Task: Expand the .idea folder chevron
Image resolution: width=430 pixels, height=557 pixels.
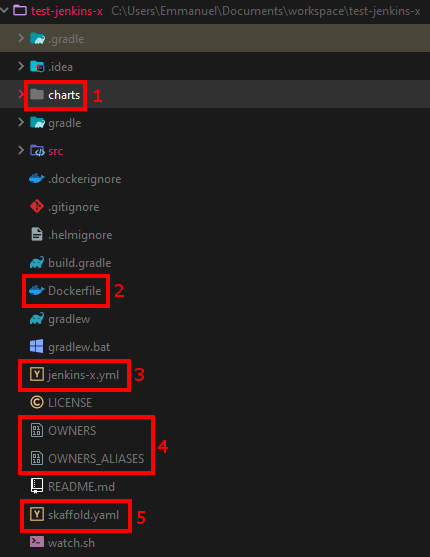Action: click(21, 66)
